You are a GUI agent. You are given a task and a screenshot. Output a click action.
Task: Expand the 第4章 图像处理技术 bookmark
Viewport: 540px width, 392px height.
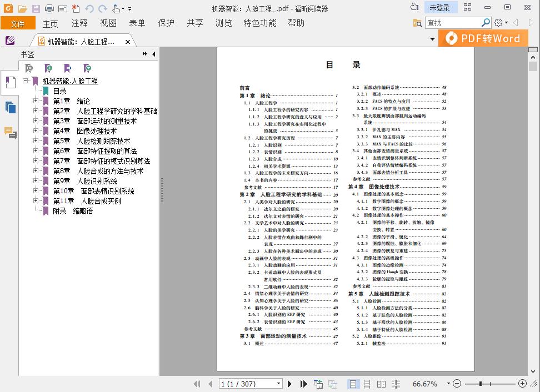click(36, 131)
